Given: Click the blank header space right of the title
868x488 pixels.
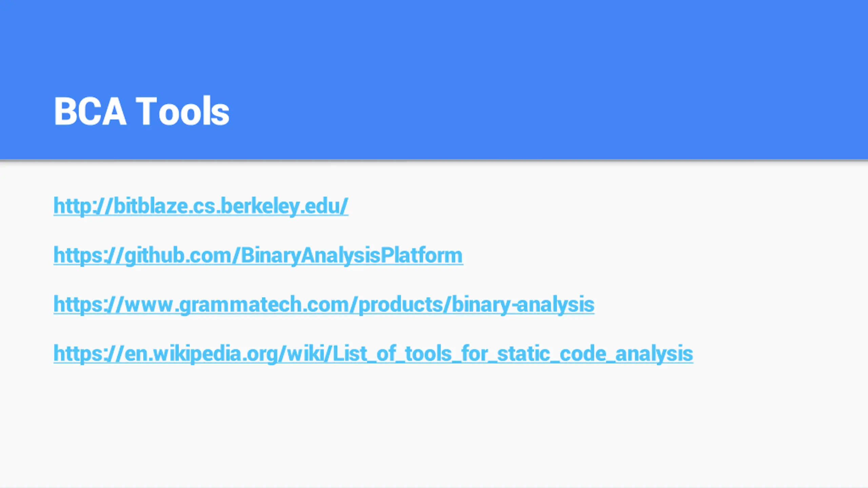Looking at the screenshot, I should [542, 111].
